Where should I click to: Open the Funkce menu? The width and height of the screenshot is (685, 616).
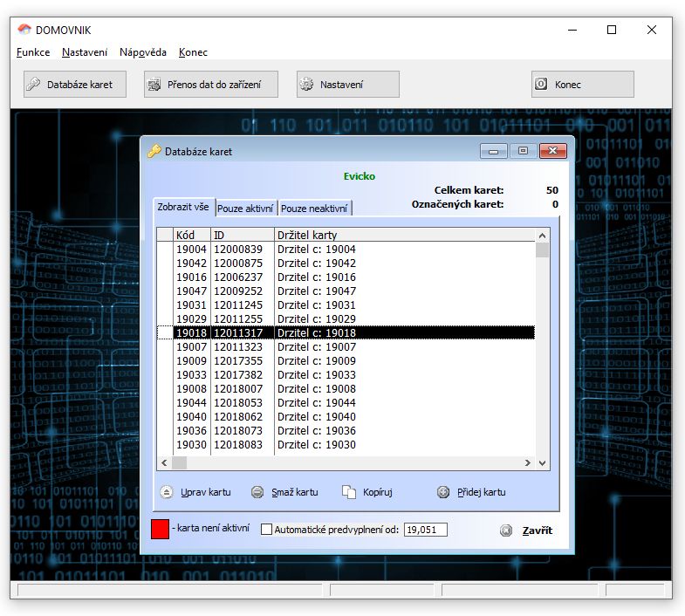tap(33, 52)
